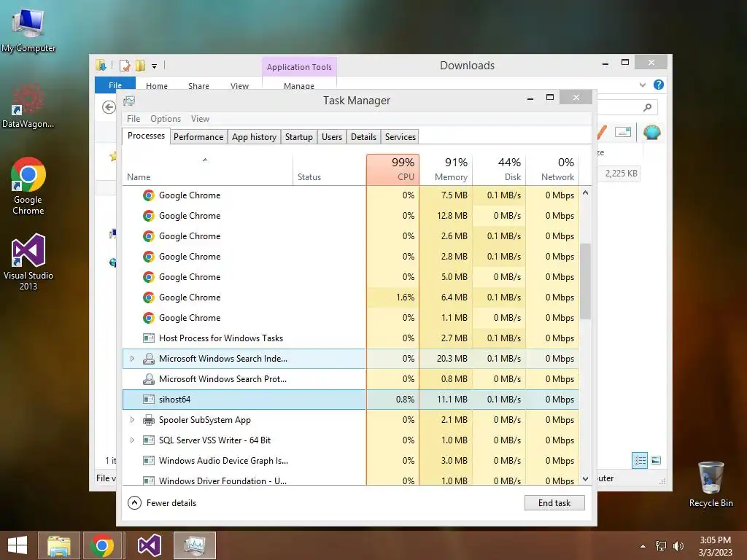Expand the Spooler SubSystem App process
747x560 pixels.
pos(132,420)
